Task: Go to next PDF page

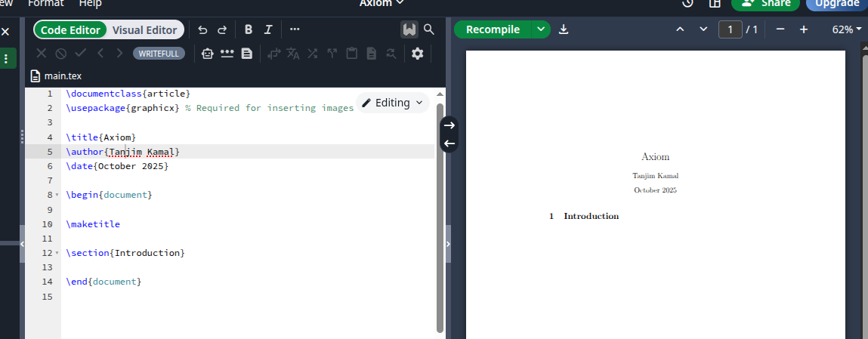Action: tap(703, 29)
